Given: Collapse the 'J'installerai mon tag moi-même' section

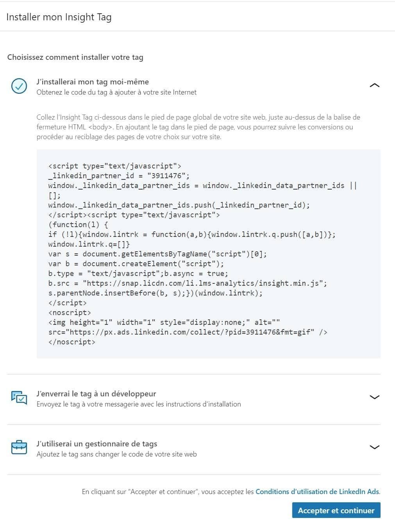Looking at the screenshot, I should coord(374,85).
